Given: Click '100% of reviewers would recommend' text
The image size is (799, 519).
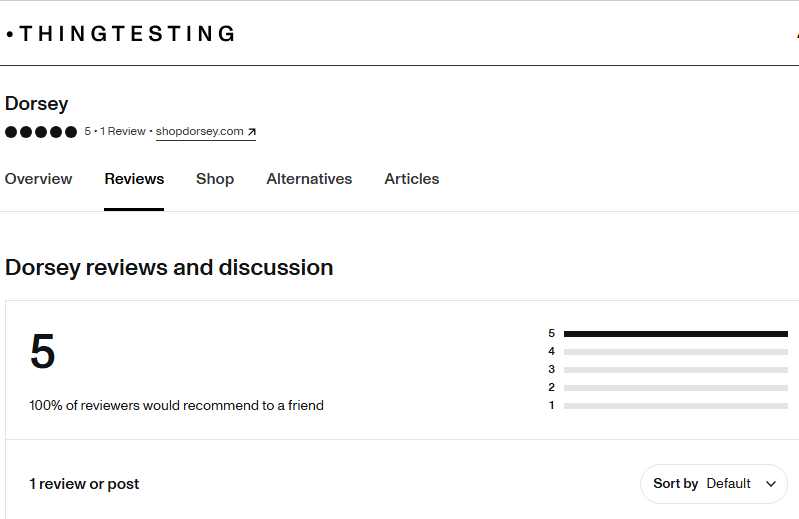Looking at the screenshot, I should (176, 405).
